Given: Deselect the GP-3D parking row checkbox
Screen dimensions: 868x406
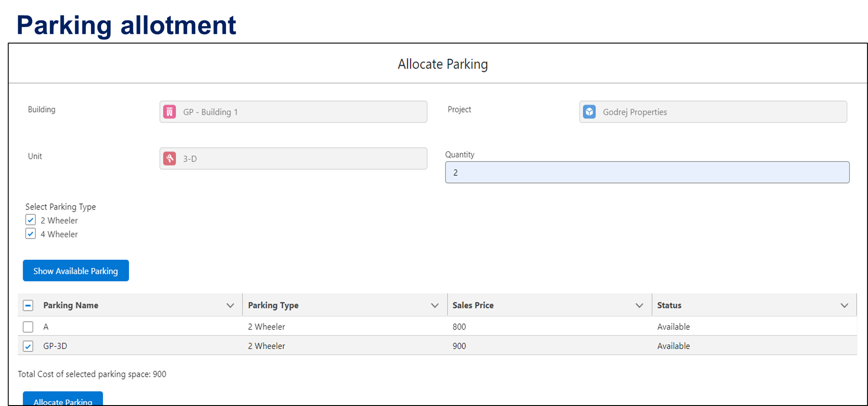Looking at the screenshot, I should point(28,346).
